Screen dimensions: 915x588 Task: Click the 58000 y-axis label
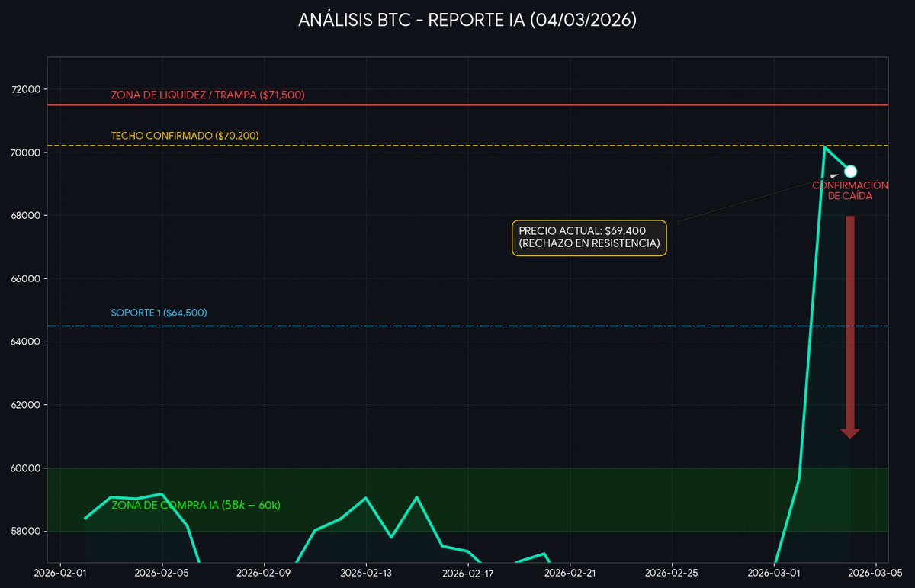click(27, 532)
